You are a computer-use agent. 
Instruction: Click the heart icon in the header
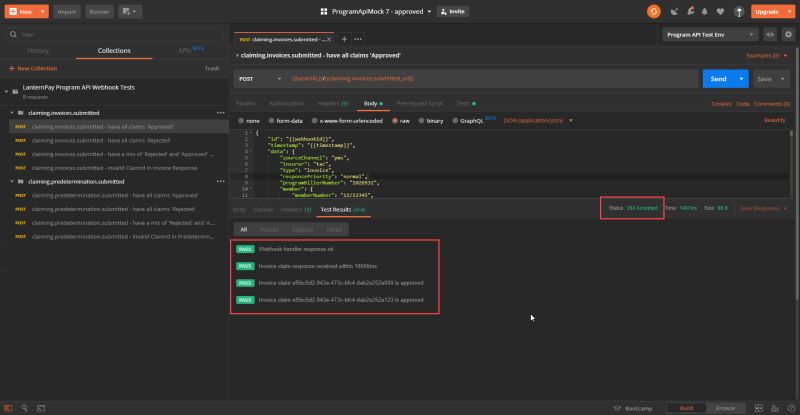[720, 11]
